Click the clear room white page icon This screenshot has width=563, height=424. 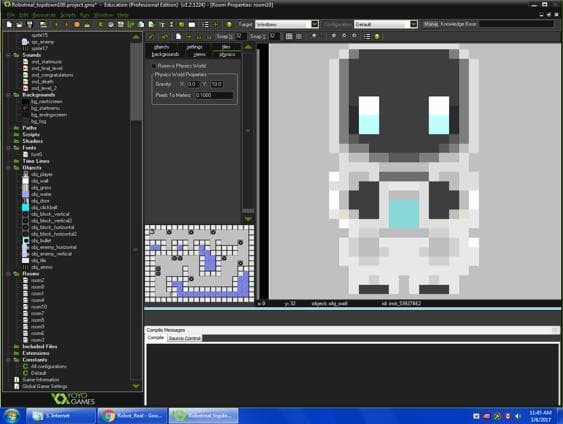click(178, 37)
